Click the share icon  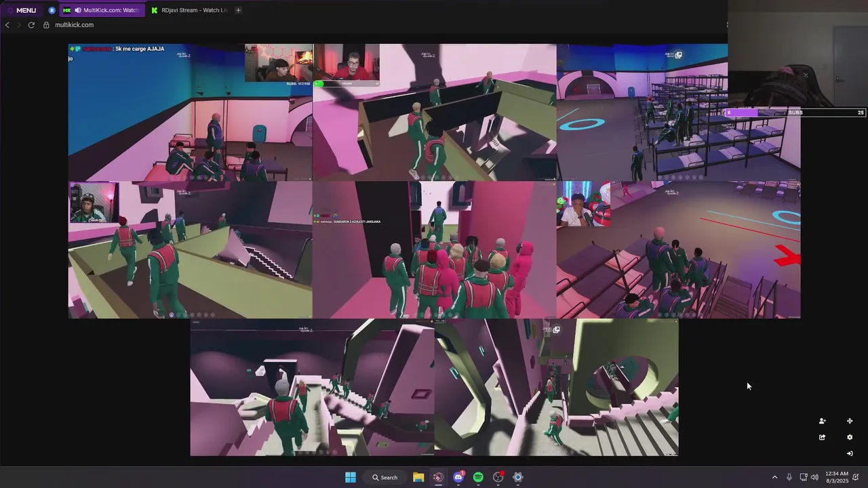point(822,437)
